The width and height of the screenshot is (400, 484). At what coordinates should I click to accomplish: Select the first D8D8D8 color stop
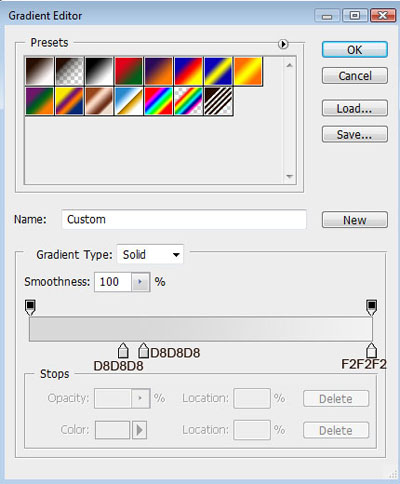pyautogui.click(x=123, y=350)
